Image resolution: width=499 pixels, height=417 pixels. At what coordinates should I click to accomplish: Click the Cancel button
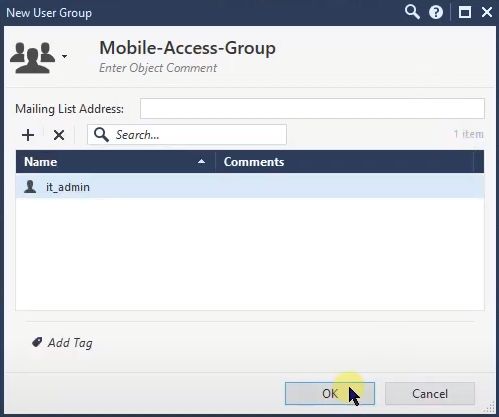430,394
